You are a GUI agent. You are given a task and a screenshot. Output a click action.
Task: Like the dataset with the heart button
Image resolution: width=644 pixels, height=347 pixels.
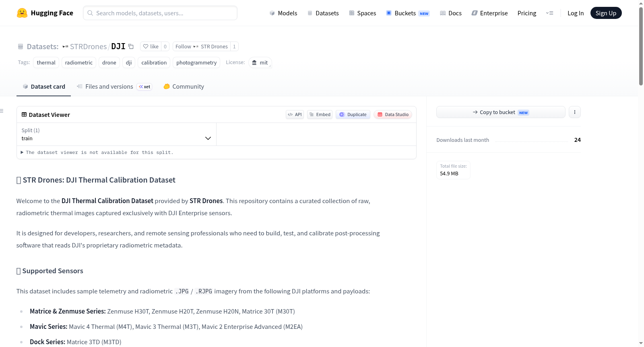click(x=151, y=46)
